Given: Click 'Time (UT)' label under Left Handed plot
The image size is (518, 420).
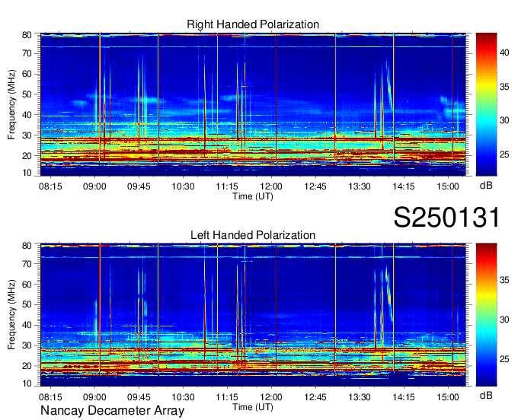Looking at the screenshot, I should [x=253, y=407].
